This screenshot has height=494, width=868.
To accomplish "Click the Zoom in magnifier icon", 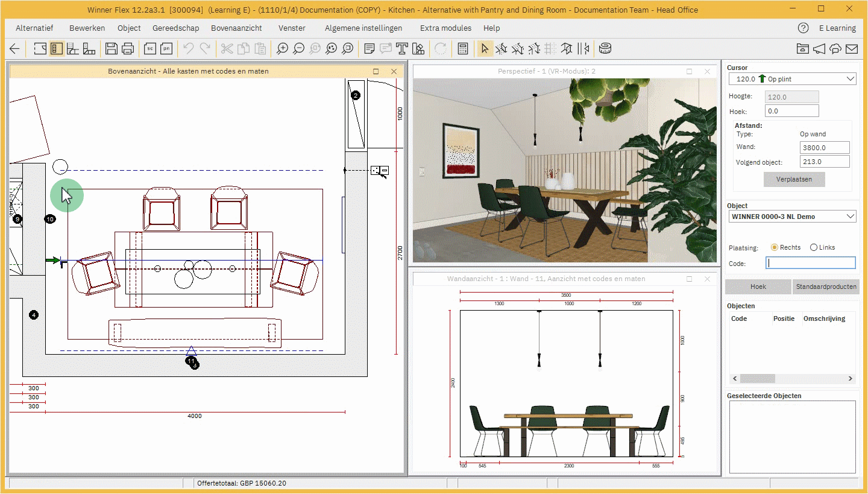I will click(x=282, y=49).
